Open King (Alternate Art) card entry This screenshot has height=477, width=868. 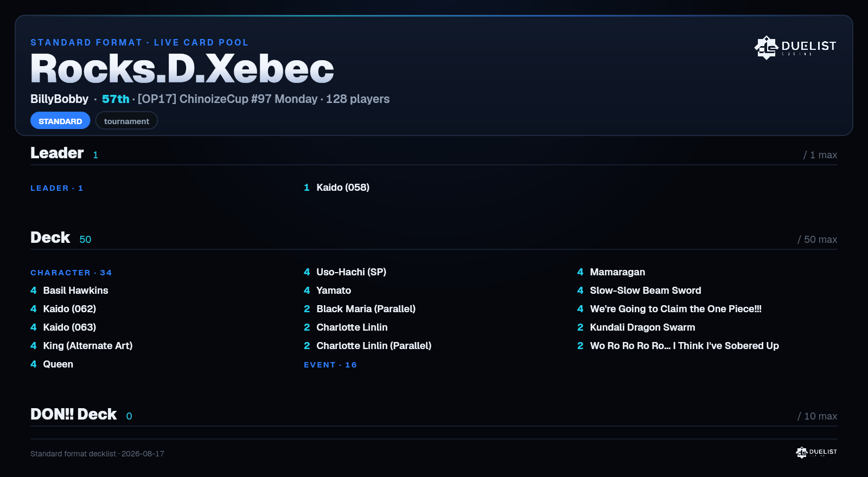[81, 346]
